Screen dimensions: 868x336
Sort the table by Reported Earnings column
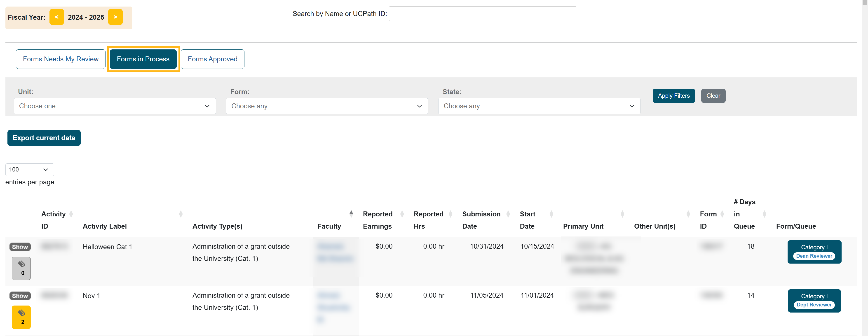coord(402,214)
